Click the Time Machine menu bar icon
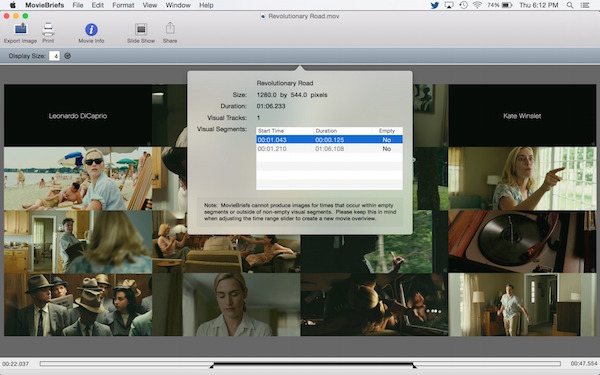 coord(463,5)
